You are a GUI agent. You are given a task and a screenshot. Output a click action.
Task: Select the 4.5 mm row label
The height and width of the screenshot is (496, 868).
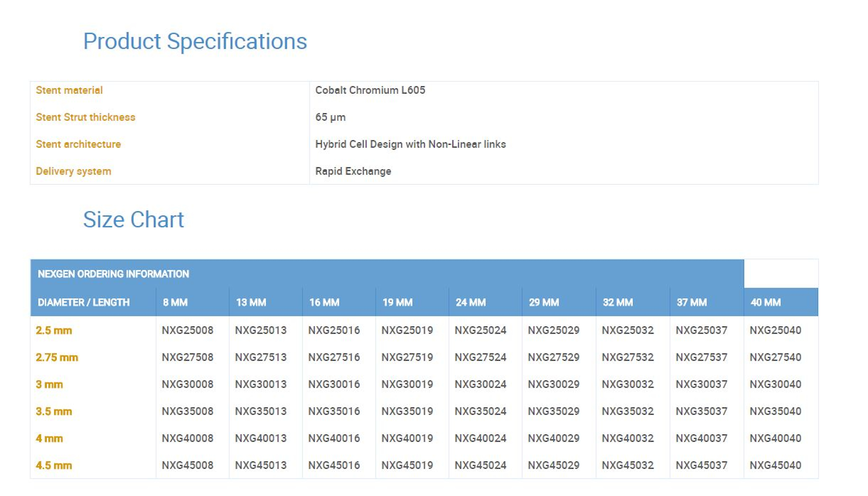tap(54, 465)
